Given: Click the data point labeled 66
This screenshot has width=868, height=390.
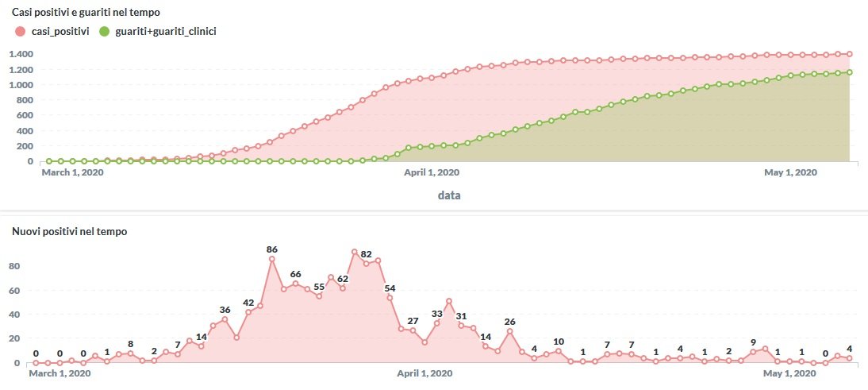Looking at the screenshot, I should pyautogui.click(x=295, y=284).
